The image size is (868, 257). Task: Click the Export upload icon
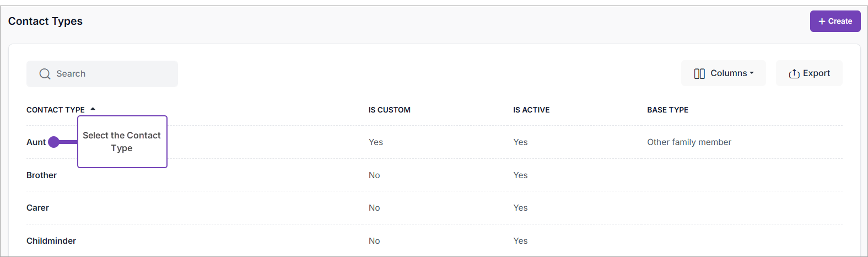pyautogui.click(x=794, y=74)
